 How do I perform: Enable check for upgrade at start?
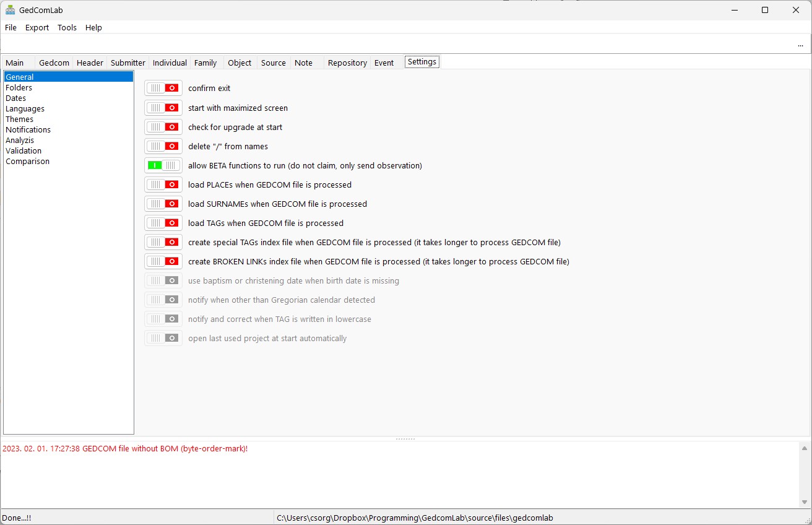(163, 127)
